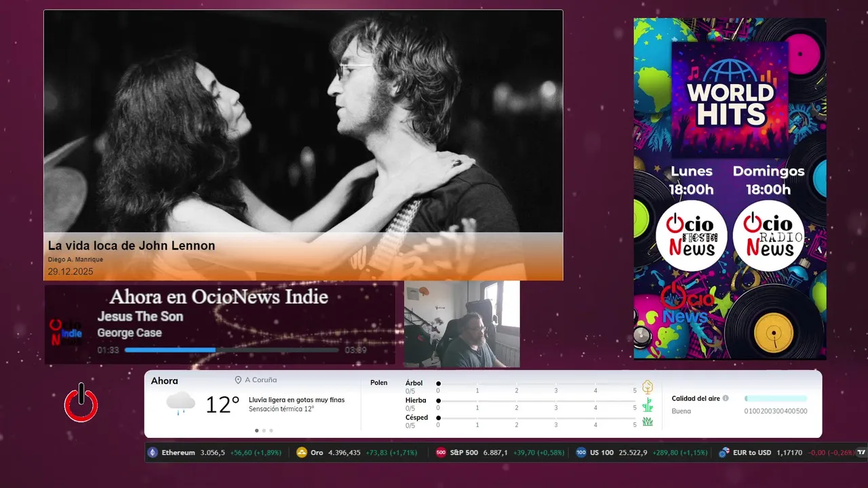Click the Hierba pollen level slider
Viewport: 868px width, 488px height.
[x=536, y=401]
